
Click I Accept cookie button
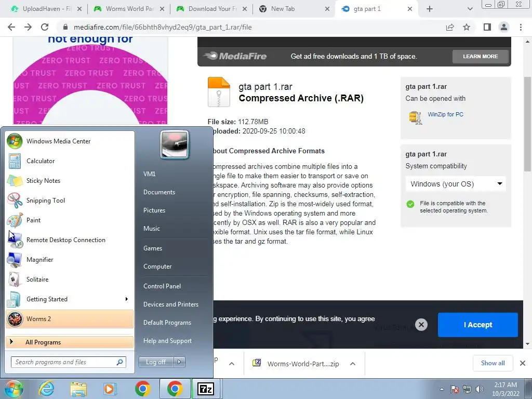478,325
